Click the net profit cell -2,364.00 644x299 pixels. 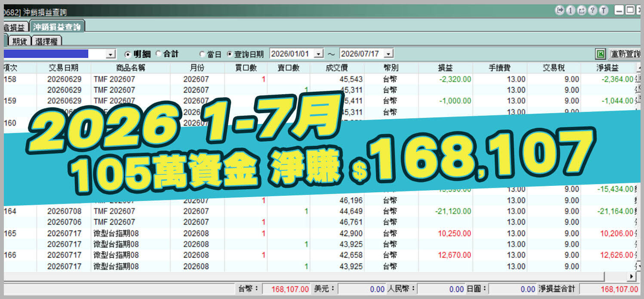617,79
